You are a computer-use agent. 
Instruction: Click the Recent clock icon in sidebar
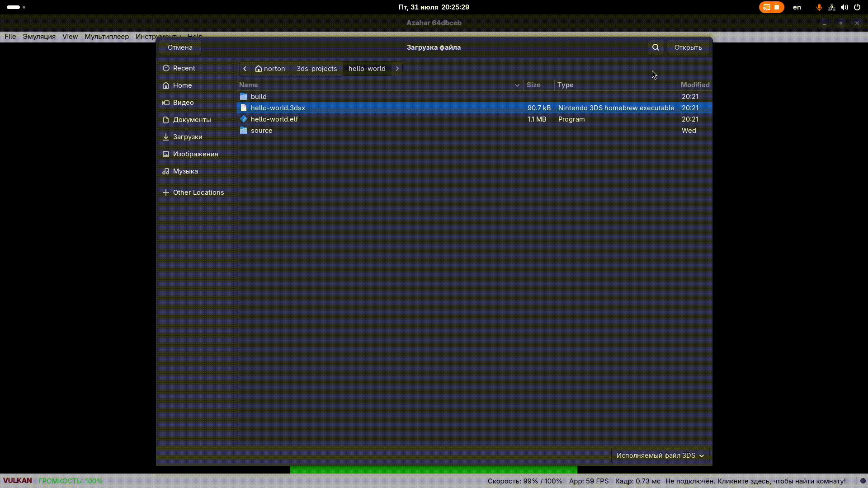tap(166, 68)
